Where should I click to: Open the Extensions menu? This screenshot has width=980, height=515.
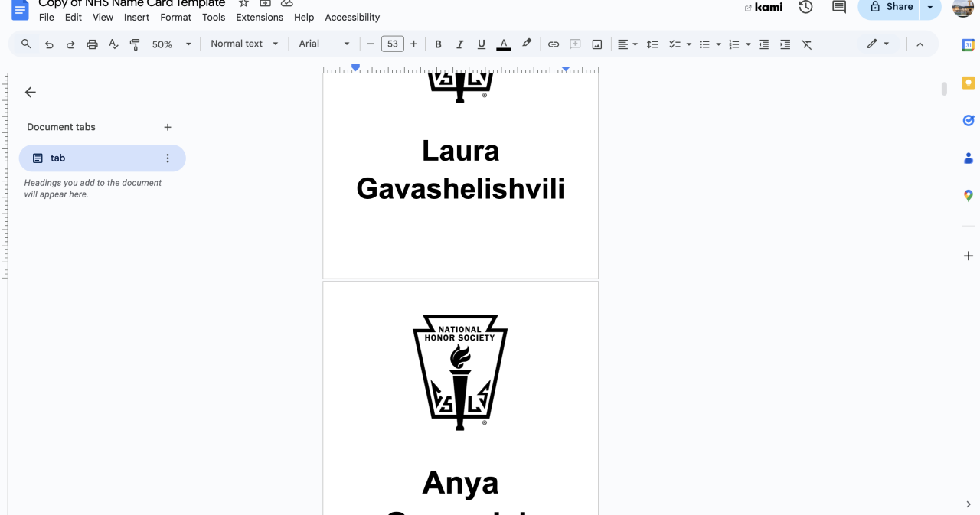(260, 17)
